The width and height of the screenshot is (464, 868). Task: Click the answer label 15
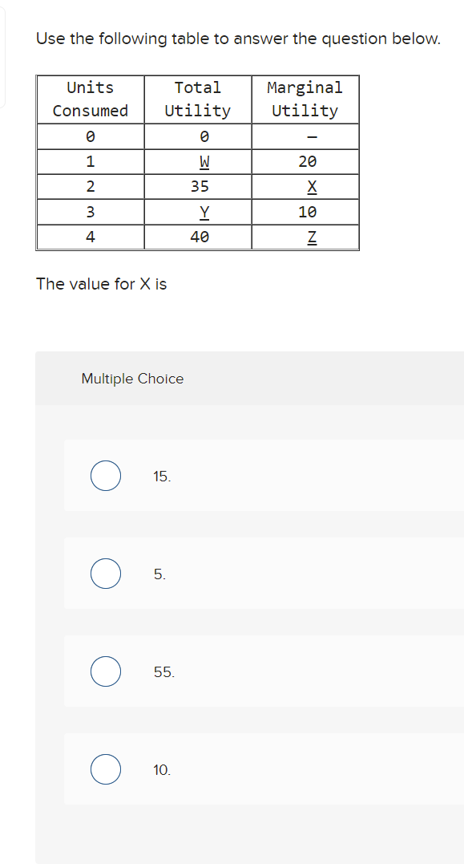159,476
